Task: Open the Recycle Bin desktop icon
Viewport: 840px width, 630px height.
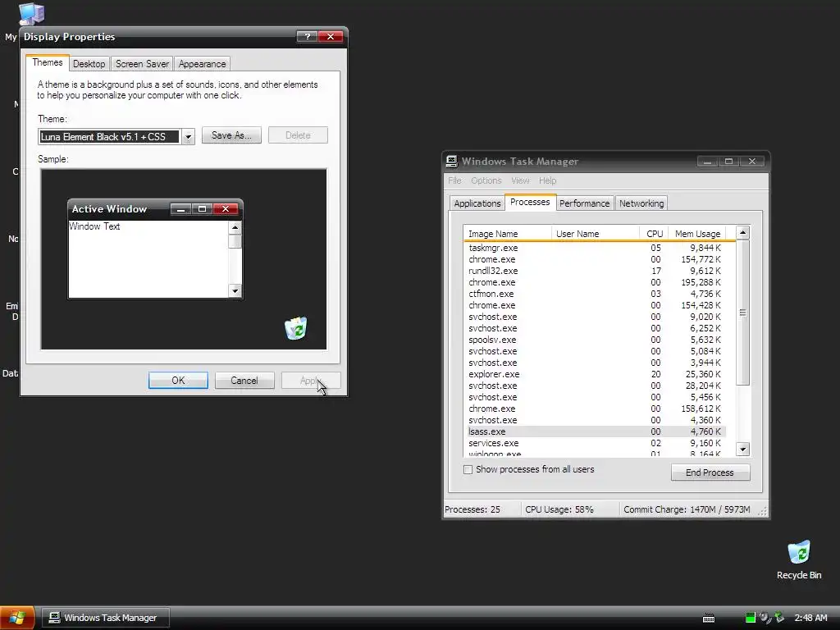Action: pos(799,559)
